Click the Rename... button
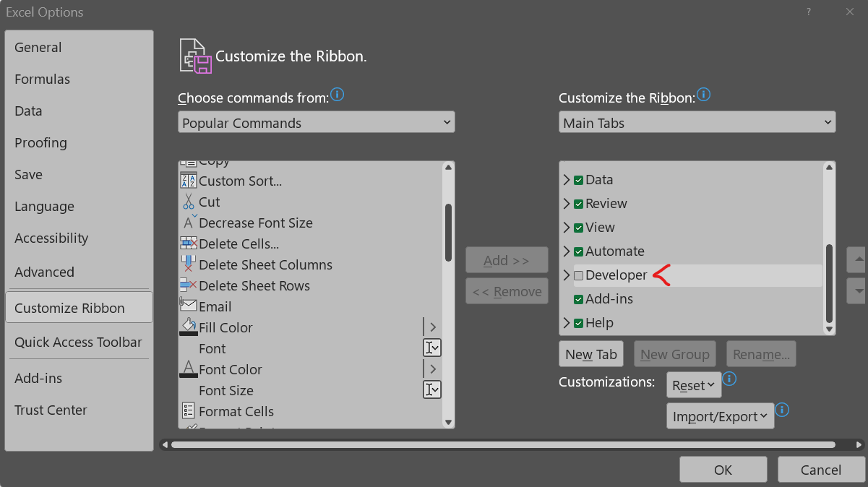868x487 pixels. pyautogui.click(x=761, y=354)
